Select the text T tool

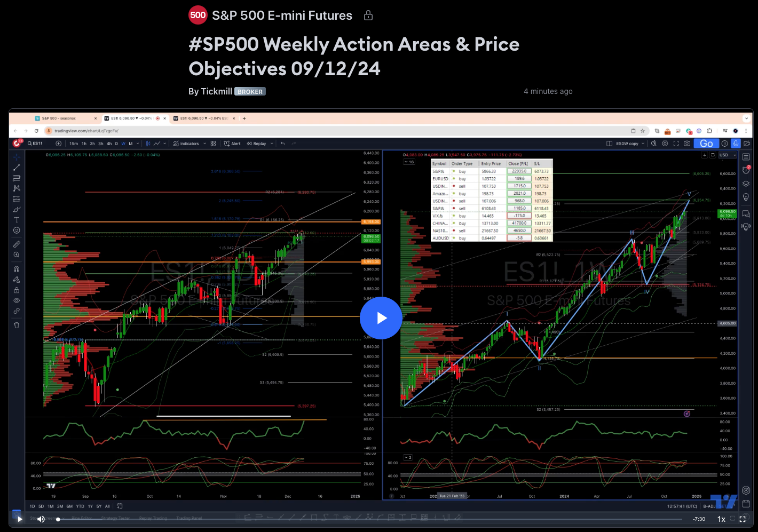click(17, 220)
